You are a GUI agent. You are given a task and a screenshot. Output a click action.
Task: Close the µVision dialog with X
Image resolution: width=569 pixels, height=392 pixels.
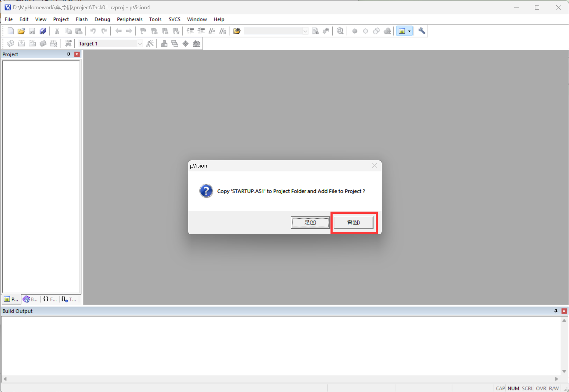coord(374,166)
